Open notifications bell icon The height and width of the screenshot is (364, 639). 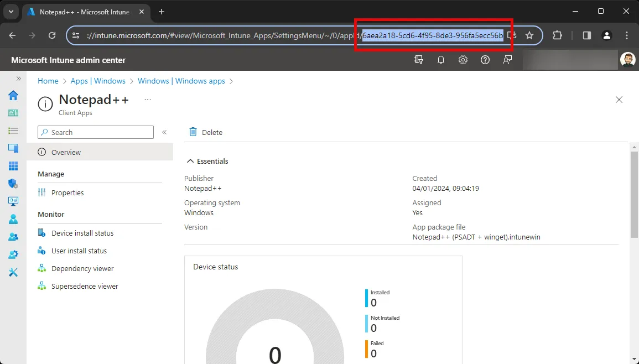[440, 60]
